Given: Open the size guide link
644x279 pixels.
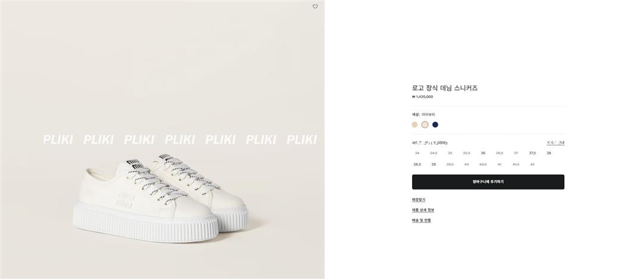Looking at the screenshot, I should [x=555, y=142].
